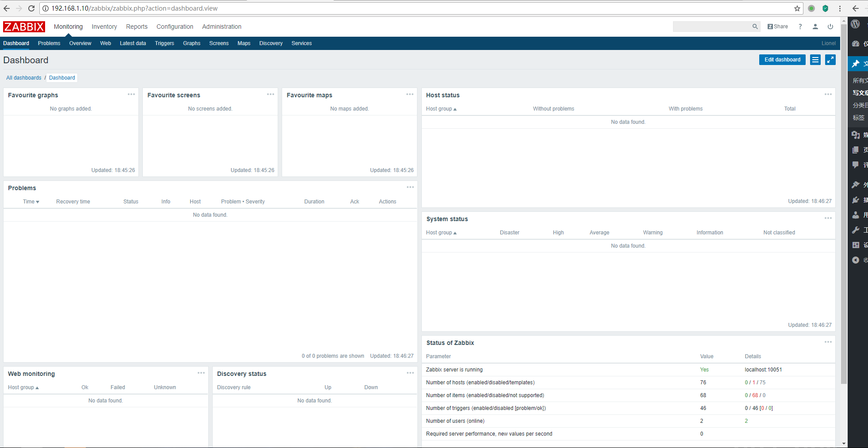Switch to the Latest data tab
The image size is (868, 448).
click(133, 43)
